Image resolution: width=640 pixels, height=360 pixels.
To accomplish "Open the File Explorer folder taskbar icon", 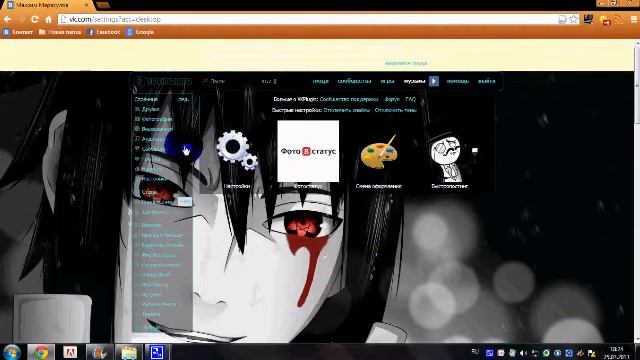I will [129, 352].
